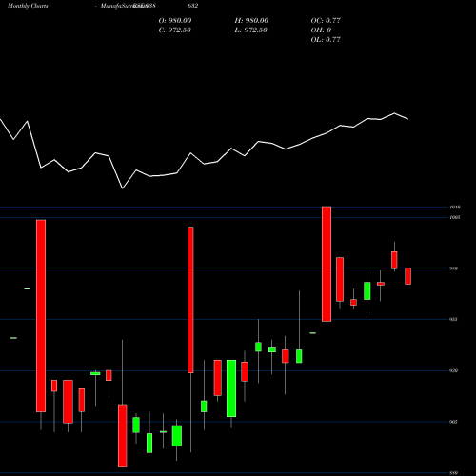Click the '1005' price axis label

pos(455,217)
